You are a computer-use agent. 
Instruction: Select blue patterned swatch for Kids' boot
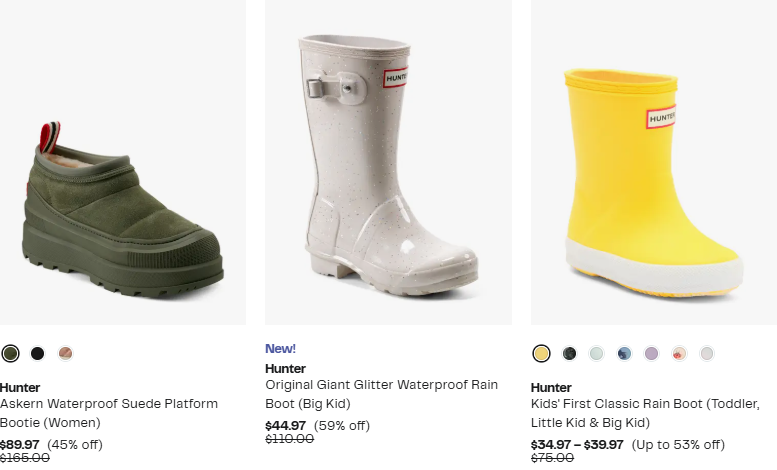pos(625,353)
